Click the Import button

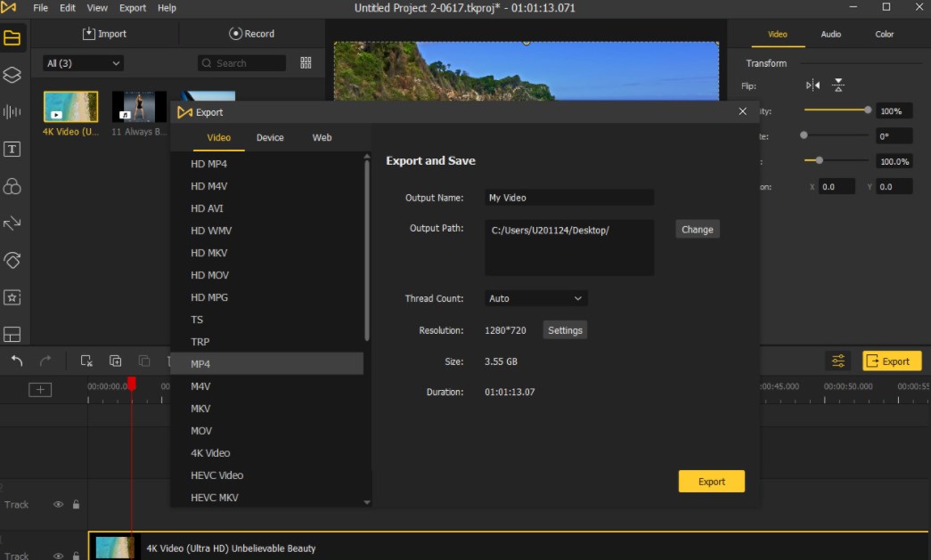104,34
